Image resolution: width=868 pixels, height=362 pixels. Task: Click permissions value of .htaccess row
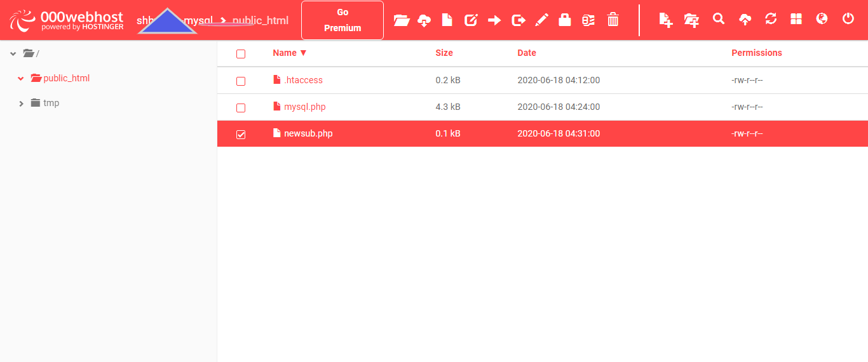747,80
